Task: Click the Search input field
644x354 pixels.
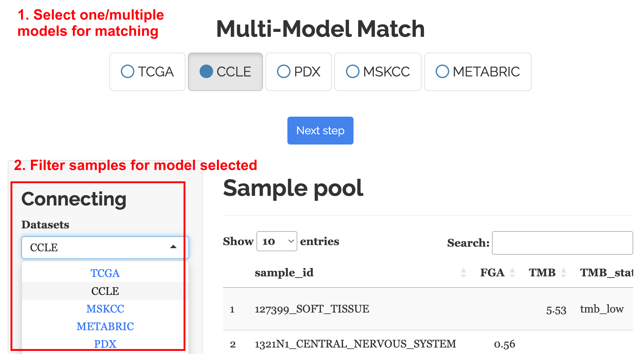Action: click(562, 243)
